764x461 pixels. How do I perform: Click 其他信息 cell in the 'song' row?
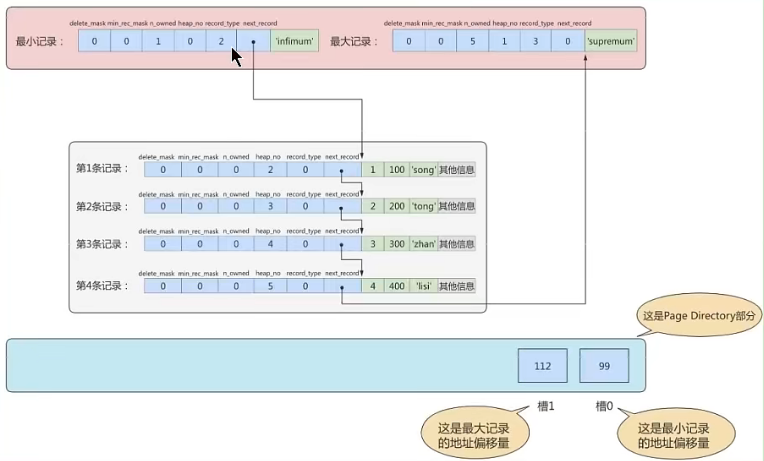[457, 170]
